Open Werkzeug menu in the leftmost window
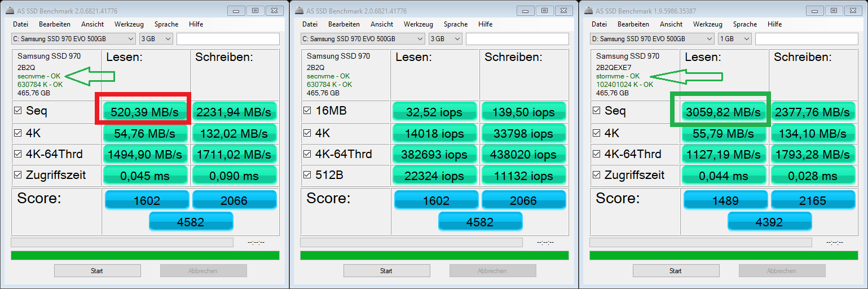868x289 pixels. (129, 24)
